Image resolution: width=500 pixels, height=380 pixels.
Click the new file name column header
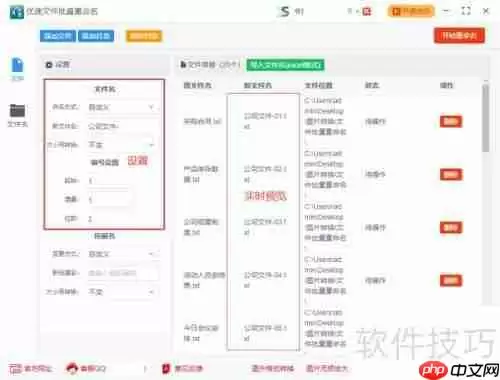[x=258, y=85]
